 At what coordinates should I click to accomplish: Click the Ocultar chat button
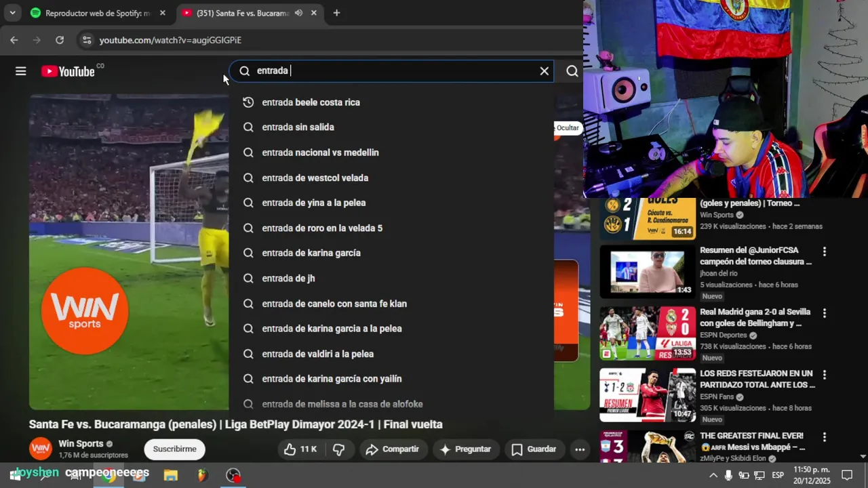568,128
